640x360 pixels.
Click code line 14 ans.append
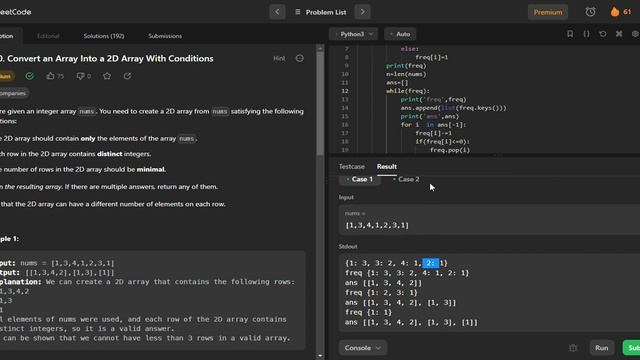click(x=453, y=108)
